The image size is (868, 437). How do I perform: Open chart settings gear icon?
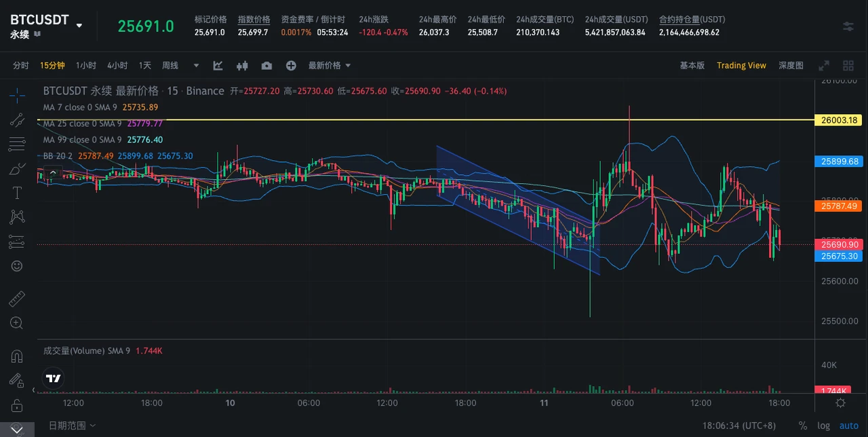pyautogui.click(x=840, y=403)
